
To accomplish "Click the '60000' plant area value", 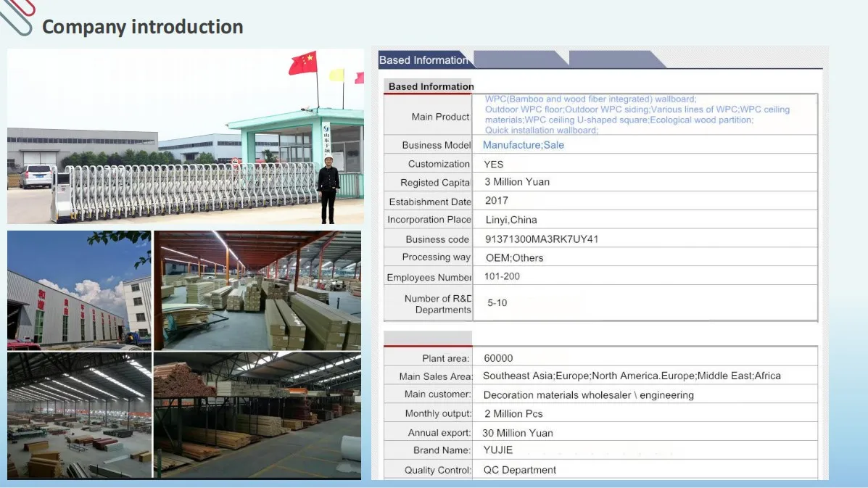I will pyautogui.click(x=498, y=358).
